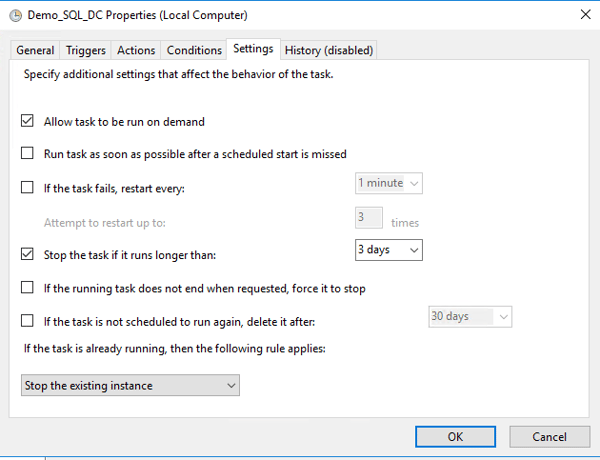Click the restart attempts count field
Screen dimensions: 600x460
[x=369, y=220]
